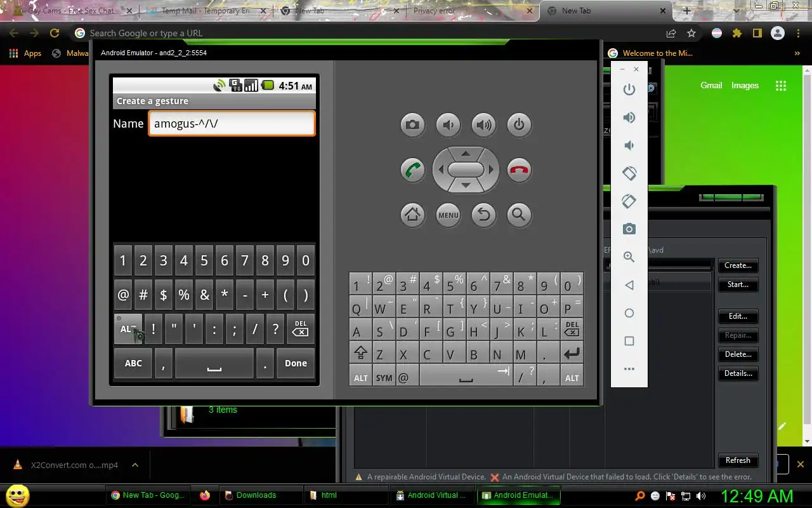Click the D-pad center select button
Screen dimensions: 812x508
click(466, 170)
